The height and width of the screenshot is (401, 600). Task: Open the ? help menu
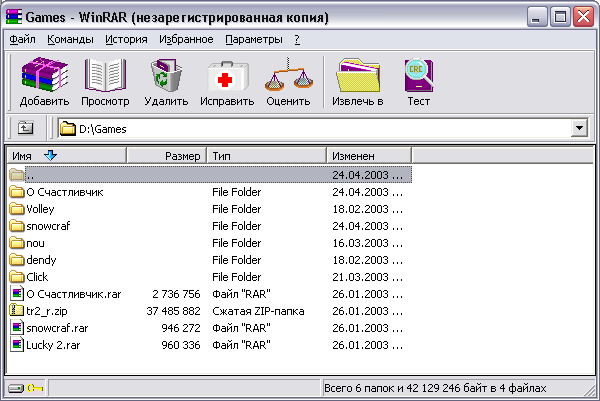(297, 39)
